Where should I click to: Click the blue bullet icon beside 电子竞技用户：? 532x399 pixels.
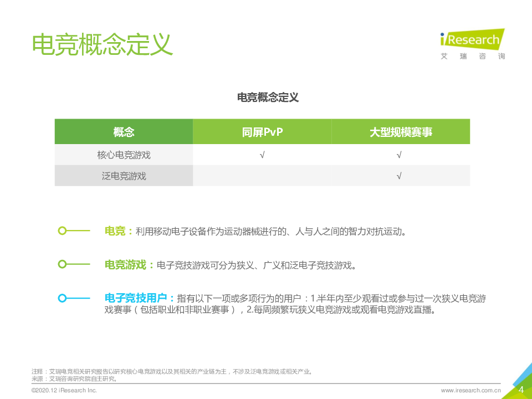point(63,298)
